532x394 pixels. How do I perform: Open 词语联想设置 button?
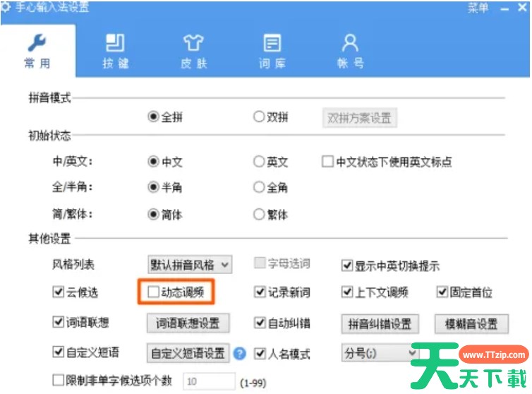(x=188, y=323)
